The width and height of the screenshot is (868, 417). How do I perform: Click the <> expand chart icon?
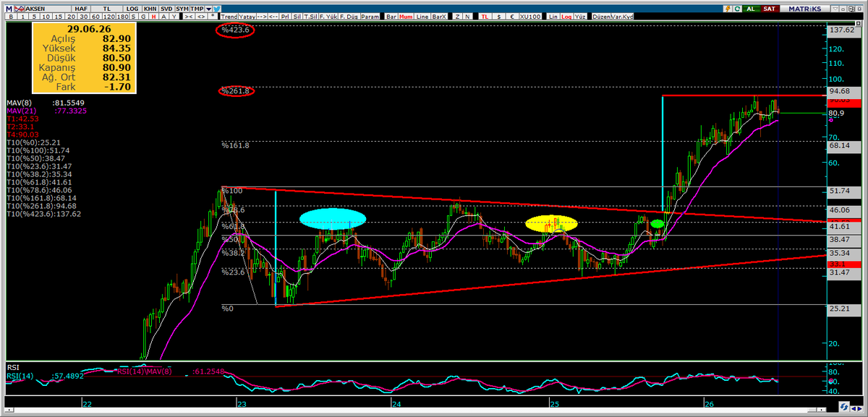tap(201, 17)
